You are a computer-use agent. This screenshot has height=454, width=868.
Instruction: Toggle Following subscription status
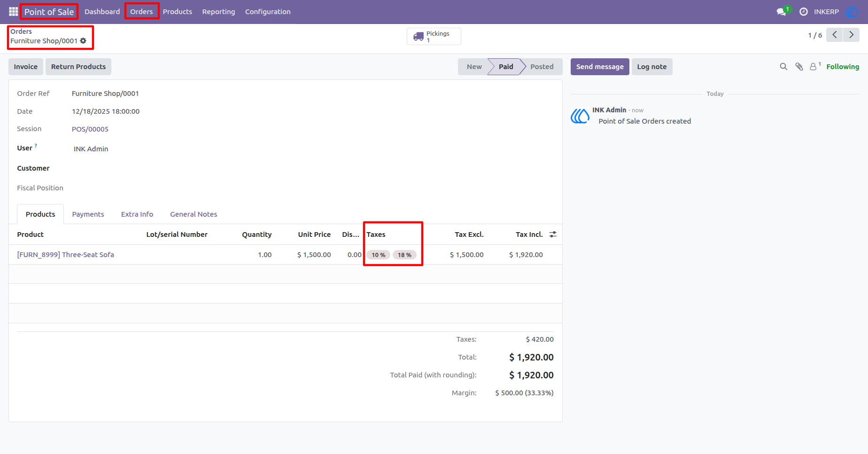pos(843,67)
